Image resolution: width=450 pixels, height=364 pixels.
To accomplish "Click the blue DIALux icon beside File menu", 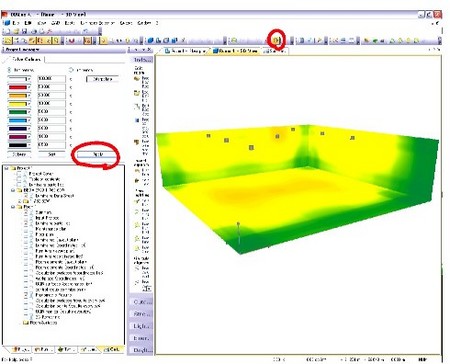I will pyautogui.click(x=7, y=23).
